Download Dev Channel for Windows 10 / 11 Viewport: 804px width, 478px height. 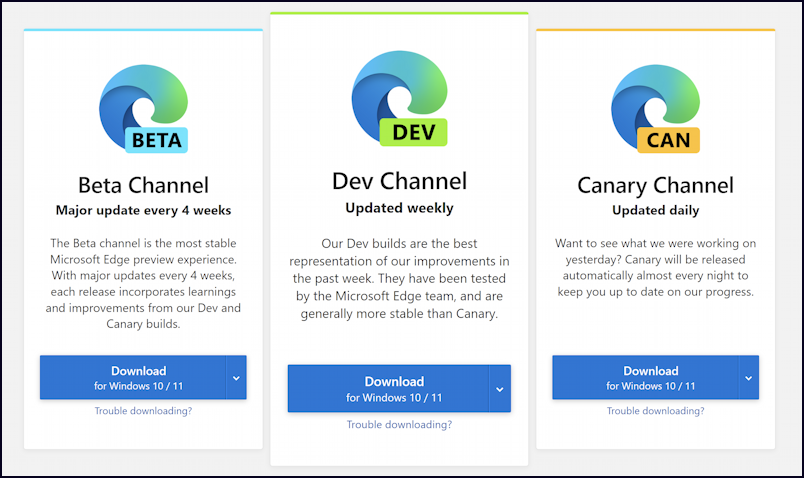tap(388, 389)
